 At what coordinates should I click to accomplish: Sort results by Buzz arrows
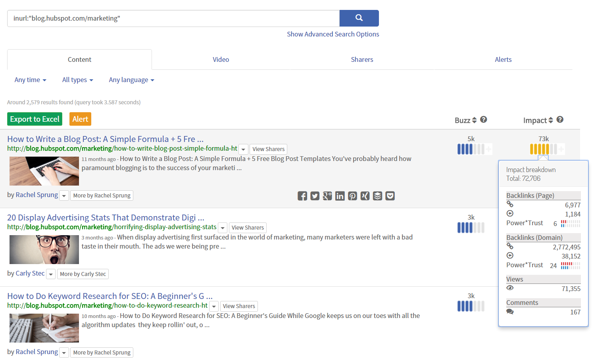(x=474, y=120)
